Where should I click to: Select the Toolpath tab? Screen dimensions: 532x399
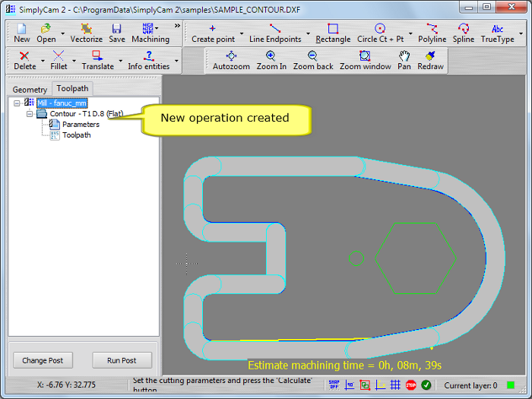[73, 88]
